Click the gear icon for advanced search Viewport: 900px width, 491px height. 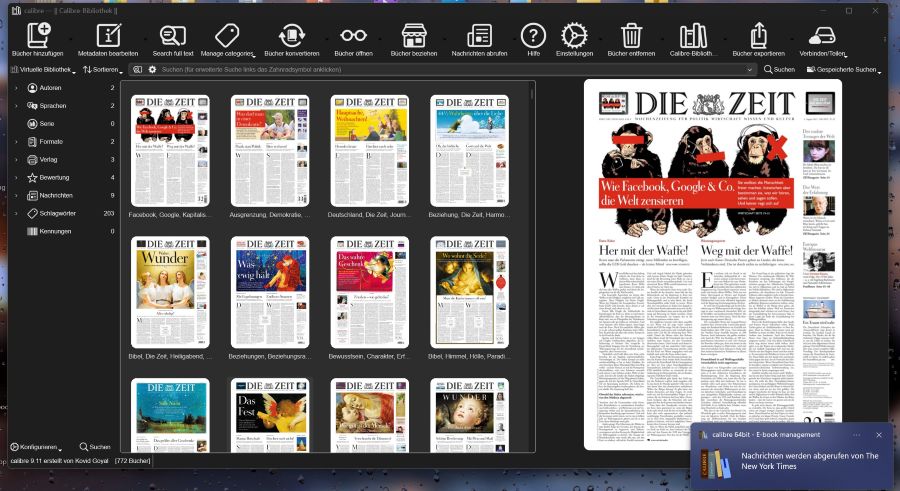pos(152,69)
